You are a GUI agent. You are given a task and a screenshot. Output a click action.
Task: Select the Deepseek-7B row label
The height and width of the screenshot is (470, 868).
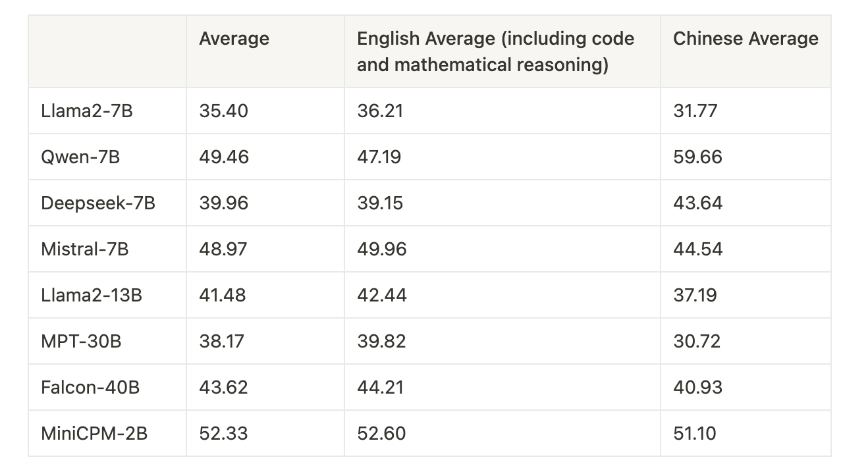coord(98,203)
